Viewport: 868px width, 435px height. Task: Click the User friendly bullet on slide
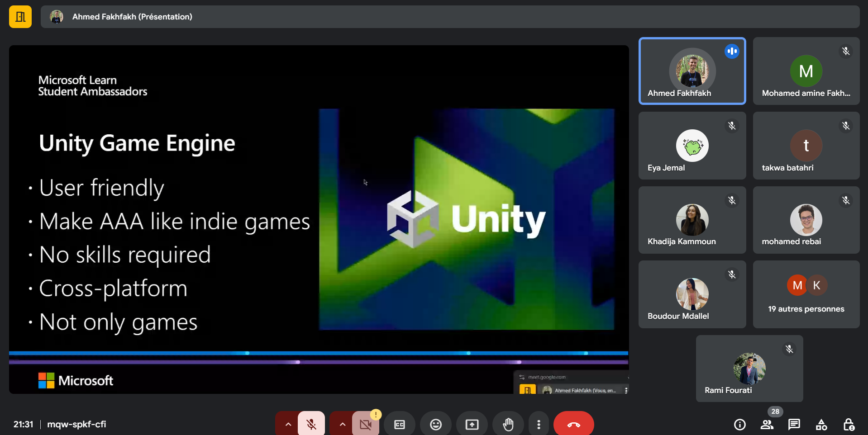coord(101,188)
